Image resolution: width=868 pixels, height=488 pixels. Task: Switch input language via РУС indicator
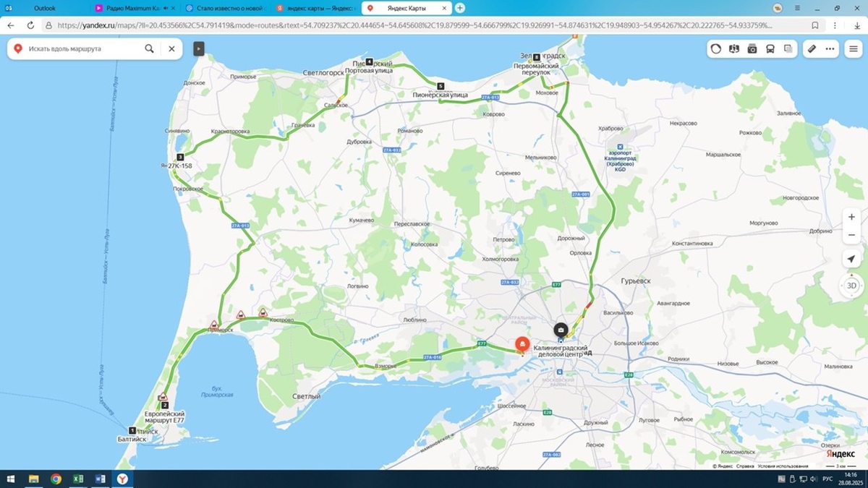pyautogui.click(x=827, y=479)
